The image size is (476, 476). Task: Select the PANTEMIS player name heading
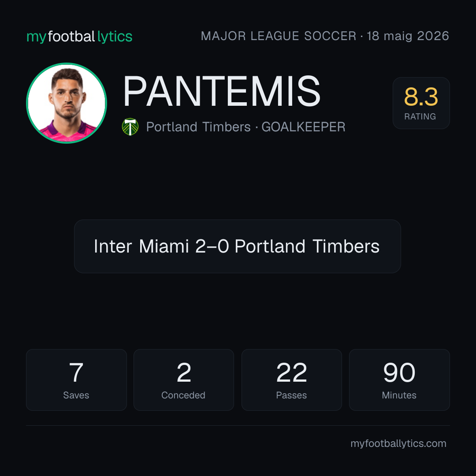pos(222,91)
